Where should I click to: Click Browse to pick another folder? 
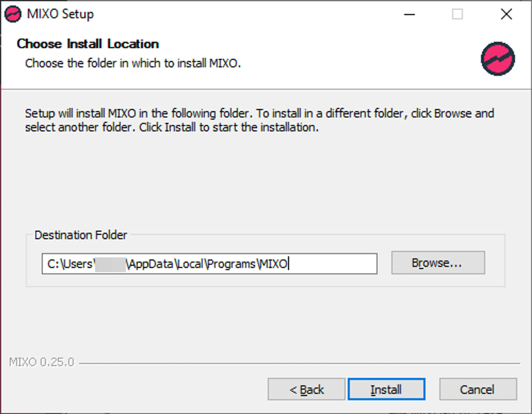click(438, 263)
